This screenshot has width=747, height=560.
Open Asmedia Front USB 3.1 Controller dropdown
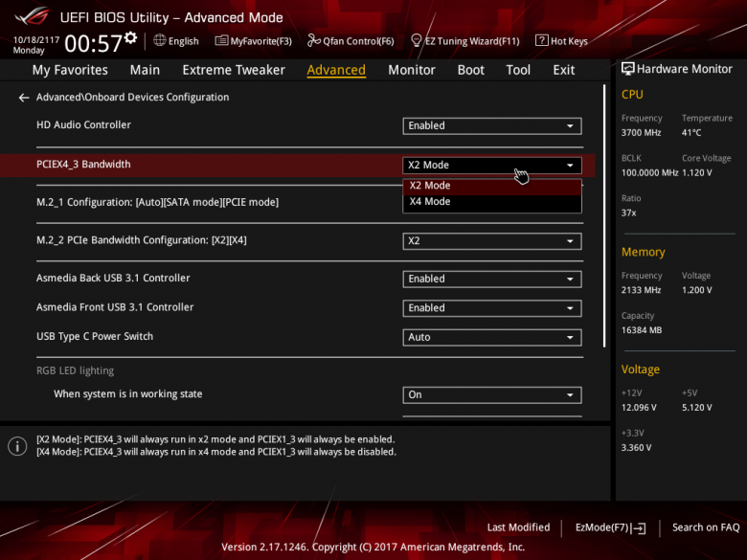(x=491, y=308)
